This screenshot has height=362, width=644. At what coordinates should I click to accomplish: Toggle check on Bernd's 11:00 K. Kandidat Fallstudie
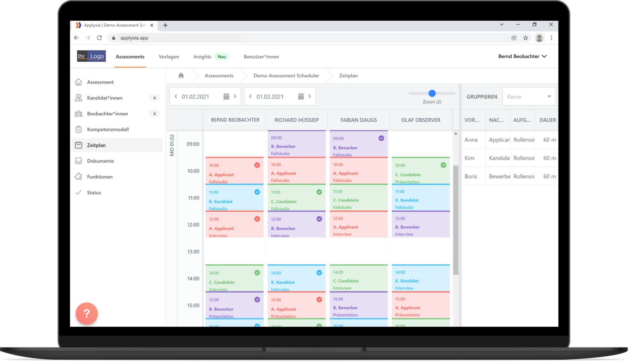(257, 192)
